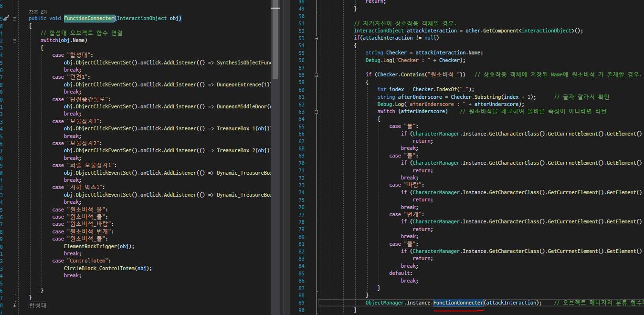The image size is (644, 315).
Task: Collapse the switch (afterUnderscore) block
Action: (317, 111)
